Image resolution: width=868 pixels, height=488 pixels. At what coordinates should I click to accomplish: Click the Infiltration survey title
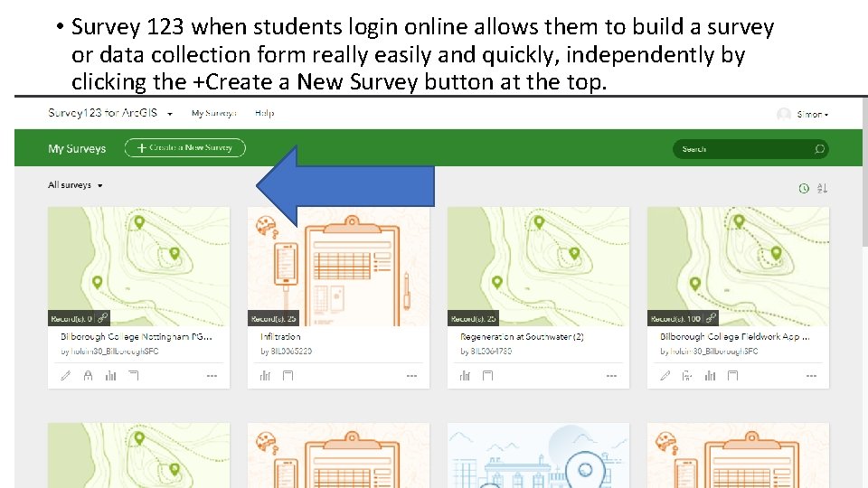coord(280,336)
